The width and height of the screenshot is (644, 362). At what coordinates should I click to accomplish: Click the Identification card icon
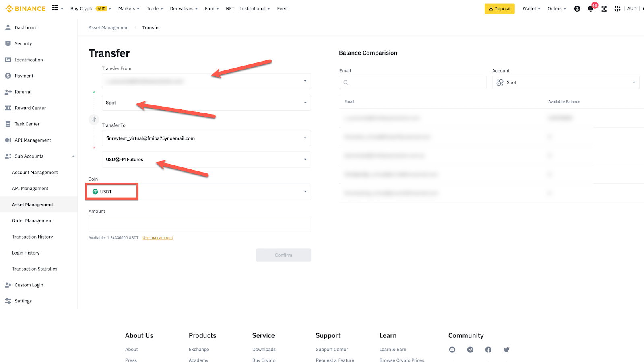8,60
